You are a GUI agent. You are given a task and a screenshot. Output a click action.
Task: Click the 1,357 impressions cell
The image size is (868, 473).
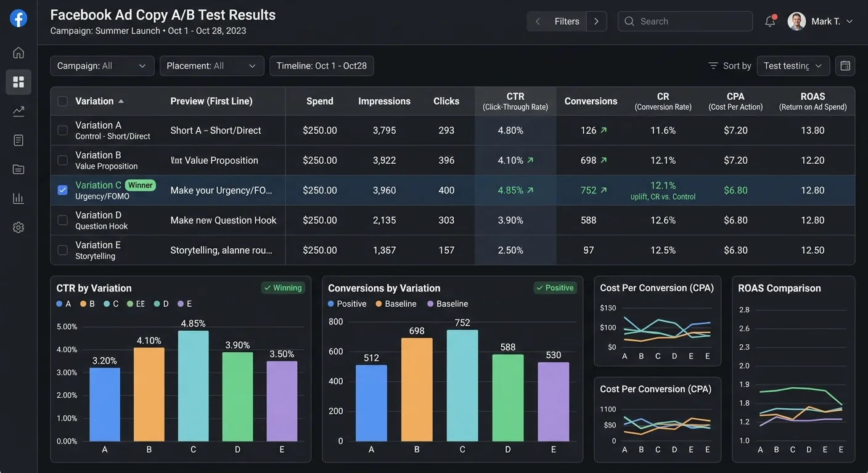(x=384, y=250)
